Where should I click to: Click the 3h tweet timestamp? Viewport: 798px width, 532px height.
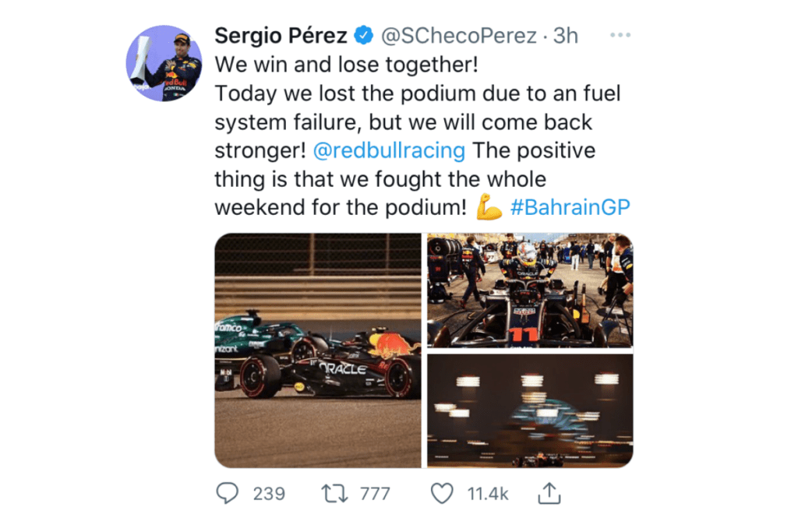point(566,36)
